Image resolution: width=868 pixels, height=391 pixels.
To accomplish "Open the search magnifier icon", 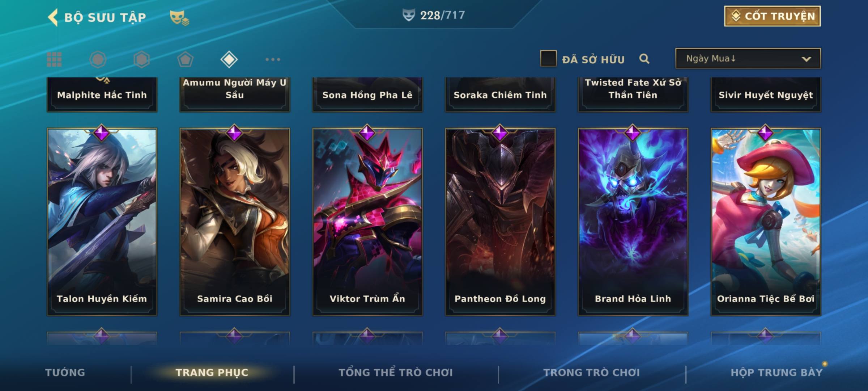I will click(x=644, y=59).
